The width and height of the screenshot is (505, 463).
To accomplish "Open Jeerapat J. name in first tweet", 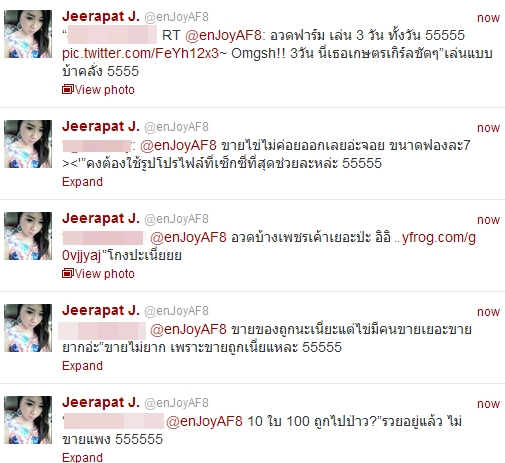I will (x=101, y=16).
